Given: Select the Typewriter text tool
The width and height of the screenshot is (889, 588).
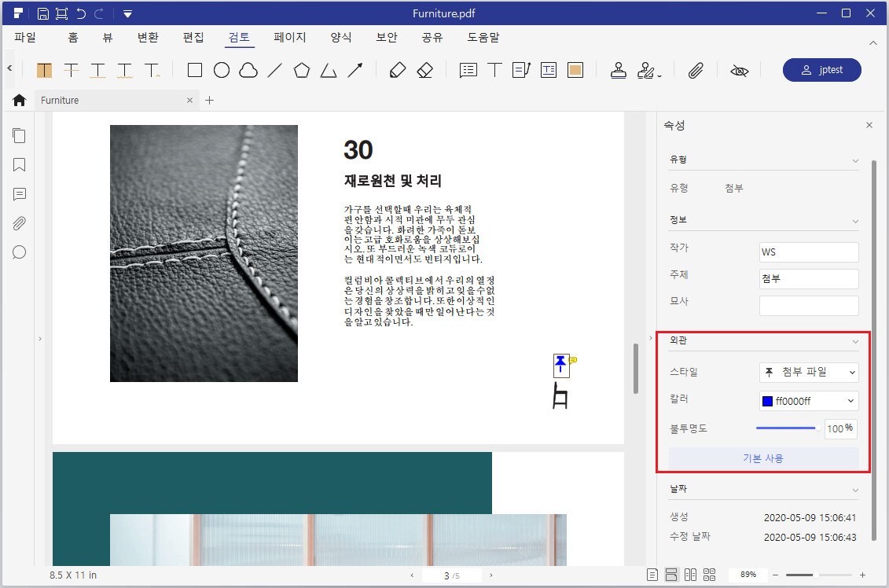Looking at the screenshot, I should (x=494, y=70).
